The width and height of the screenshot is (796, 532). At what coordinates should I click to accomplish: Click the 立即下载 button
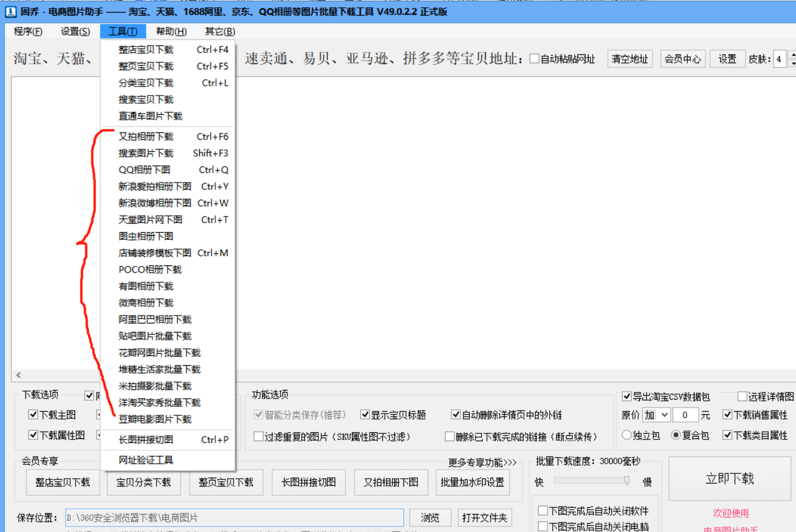729,479
